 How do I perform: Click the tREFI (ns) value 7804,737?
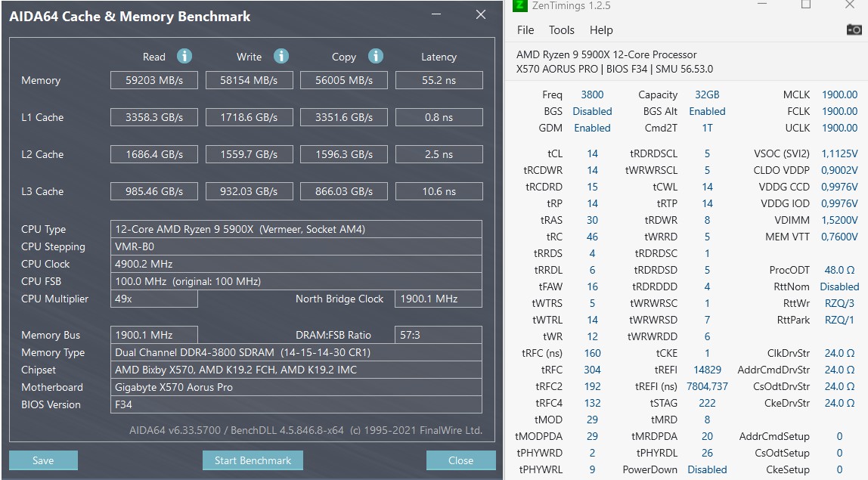[x=707, y=386]
